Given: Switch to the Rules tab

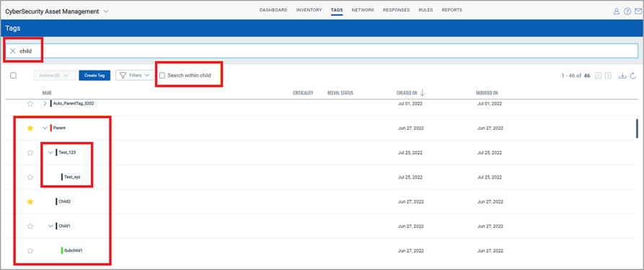Looking at the screenshot, I should tap(425, 10).
